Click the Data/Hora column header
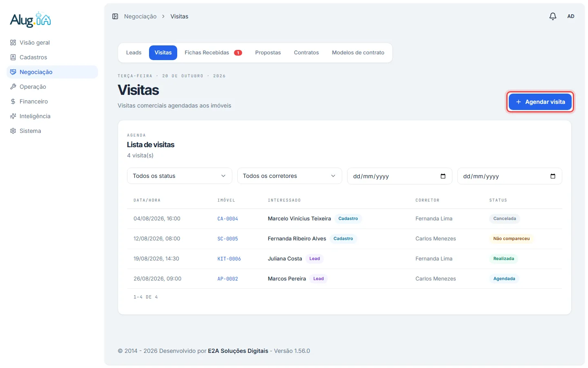 pyautogui.click(x=147, y=200)
